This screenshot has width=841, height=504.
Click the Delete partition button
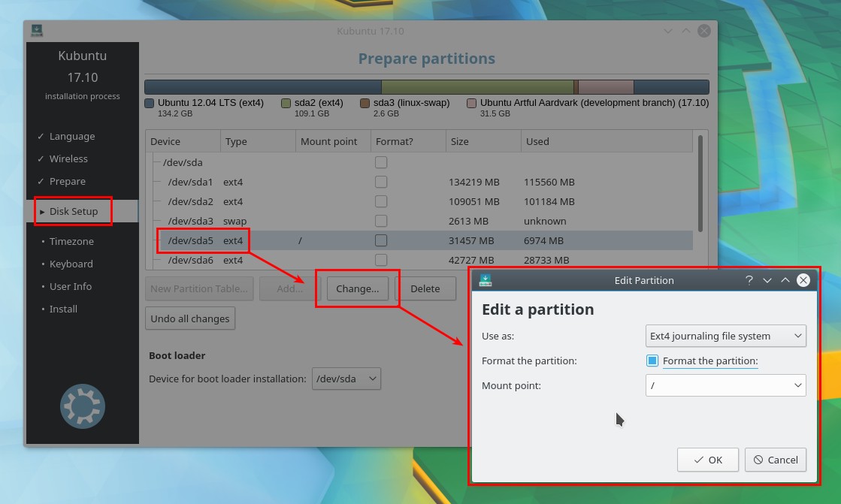426,288
